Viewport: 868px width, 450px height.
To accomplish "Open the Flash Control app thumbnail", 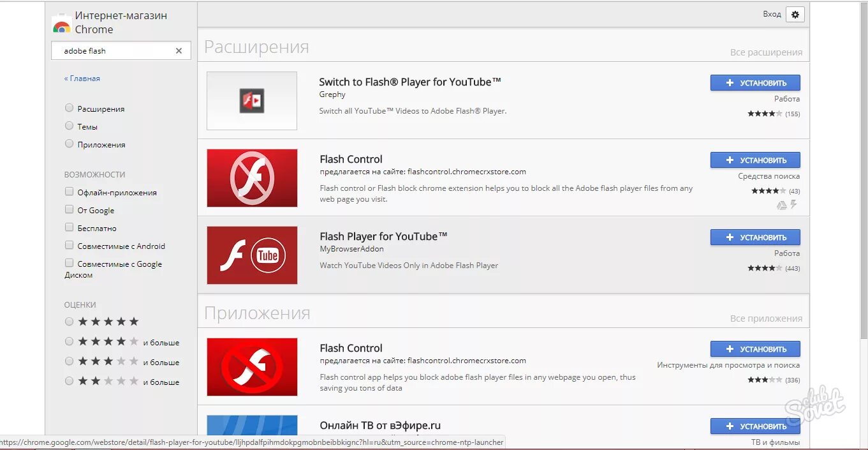I will tap(252, 367).
